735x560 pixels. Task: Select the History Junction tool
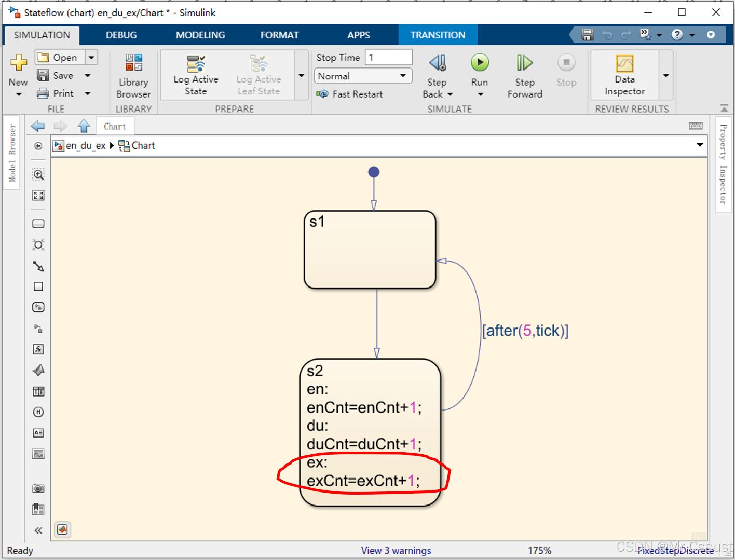point(38,412)
